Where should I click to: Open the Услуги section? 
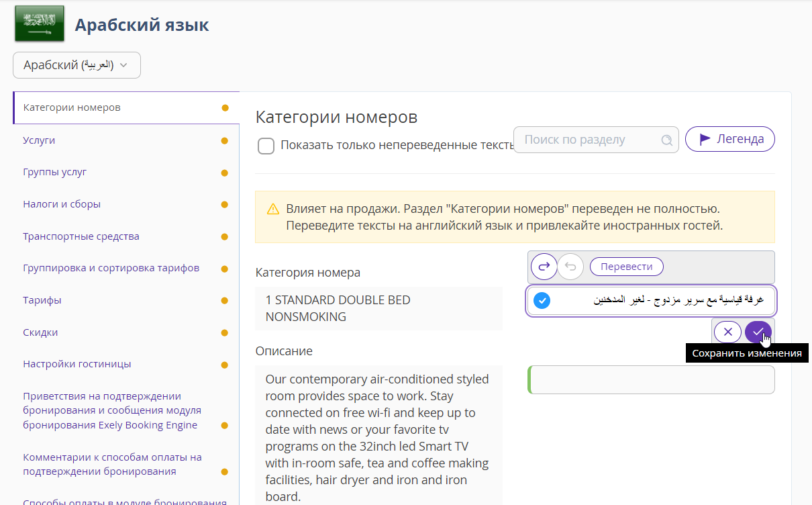[x=39, y=140]
